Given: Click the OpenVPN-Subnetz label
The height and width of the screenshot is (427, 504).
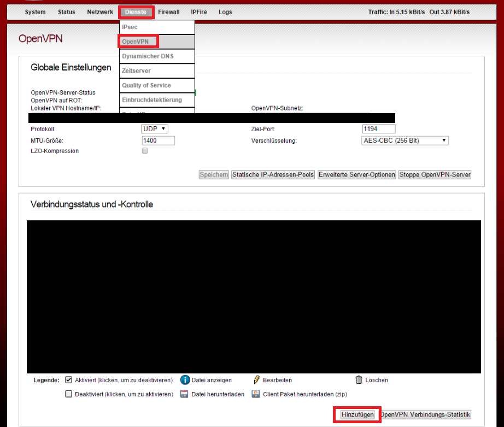Looking at the screenshot, I should point(277,108).
